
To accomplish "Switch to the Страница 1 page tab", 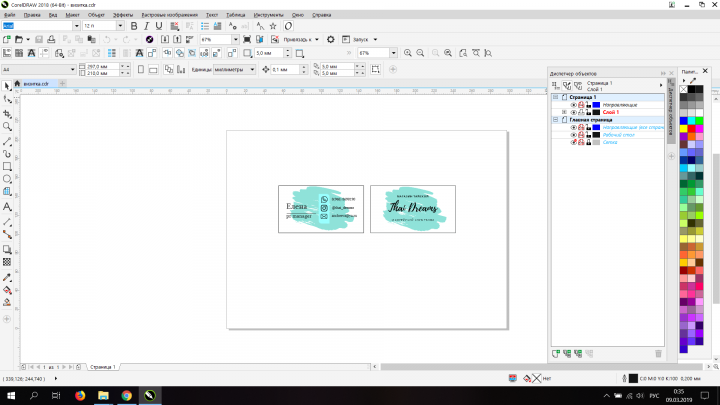I will coord(102,367).
